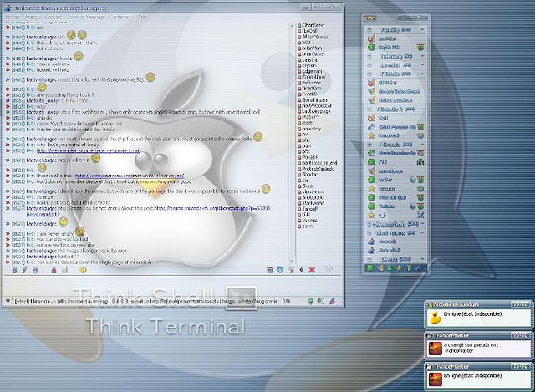Click the red X icon in chat toolbar
Screen dimensions: 535x392
coord(311,270)
